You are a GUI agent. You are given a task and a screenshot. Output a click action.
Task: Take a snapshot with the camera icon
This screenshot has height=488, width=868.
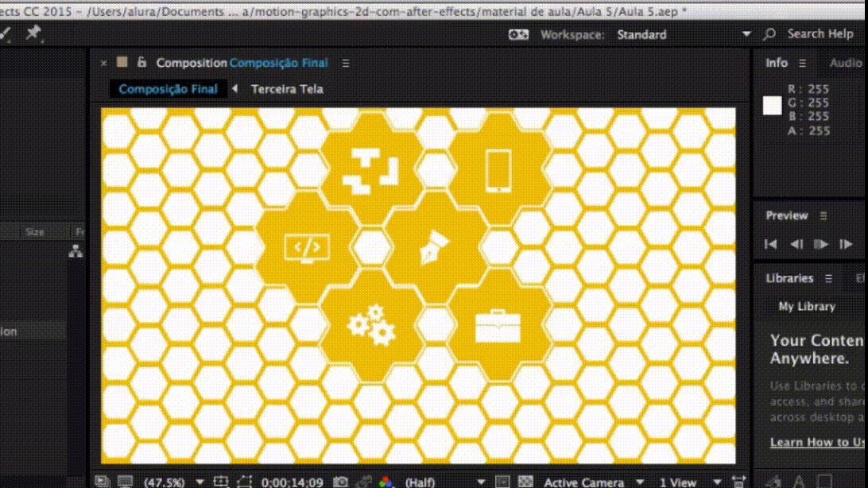(x=340, y=482)
